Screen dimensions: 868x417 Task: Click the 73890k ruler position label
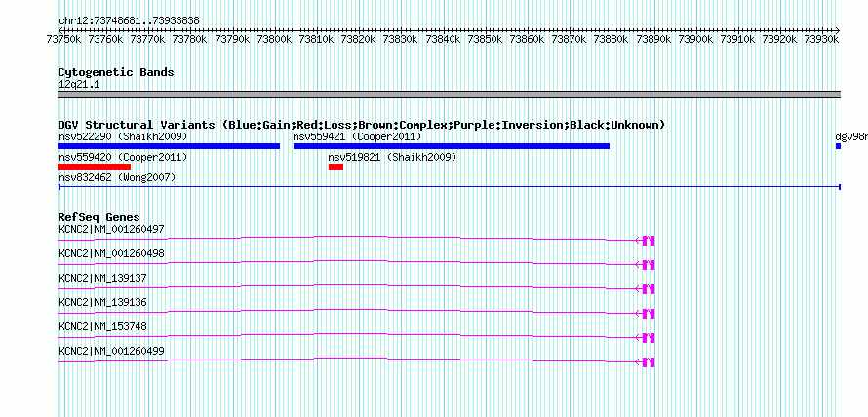coord(651,39)
